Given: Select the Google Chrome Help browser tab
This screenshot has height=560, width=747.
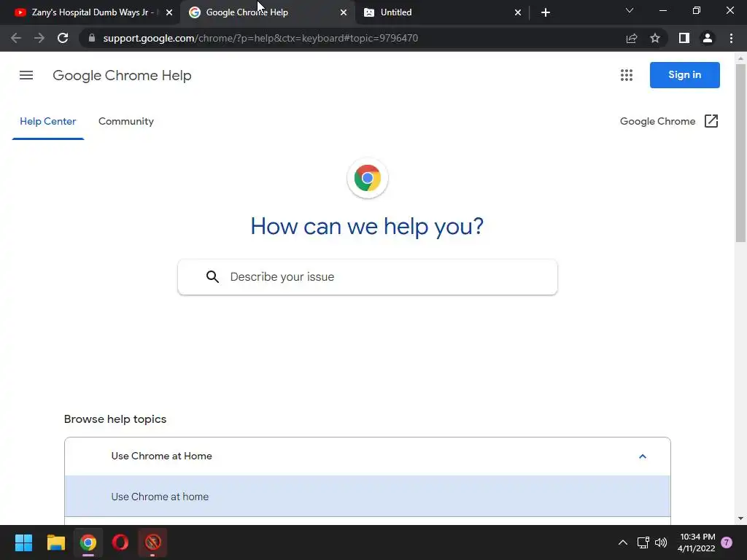Looking at the screenshot, I should tap(267, 12).
